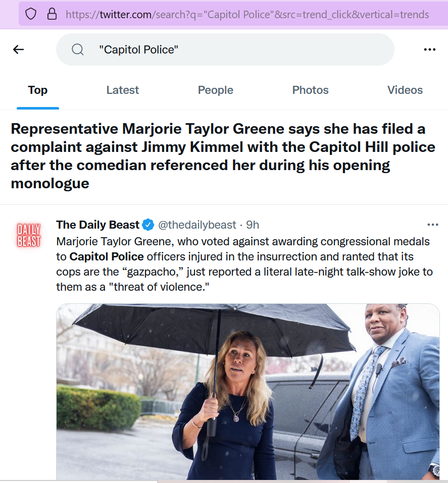Click the padlock site security icon

tap(52, 14)
